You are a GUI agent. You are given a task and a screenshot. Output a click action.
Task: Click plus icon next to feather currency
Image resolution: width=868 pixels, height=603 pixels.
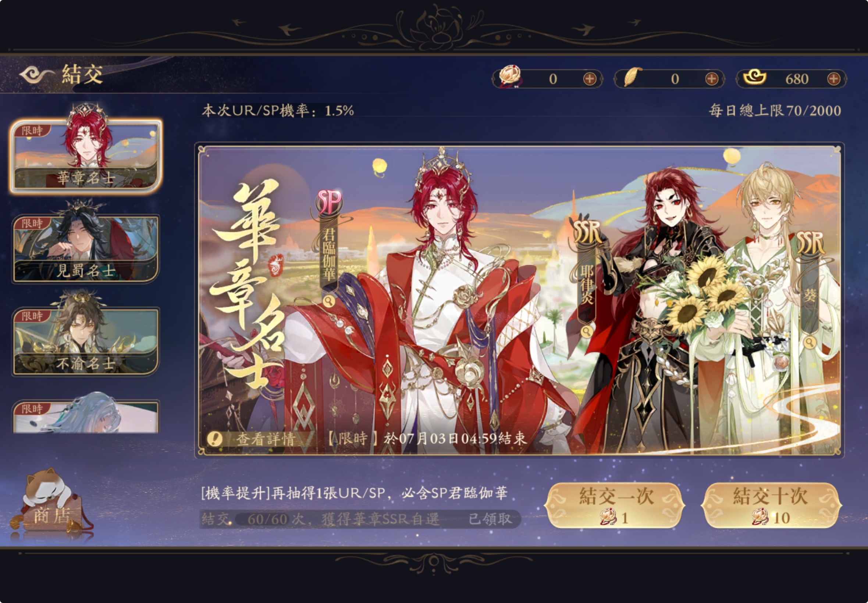pos(712,79)
